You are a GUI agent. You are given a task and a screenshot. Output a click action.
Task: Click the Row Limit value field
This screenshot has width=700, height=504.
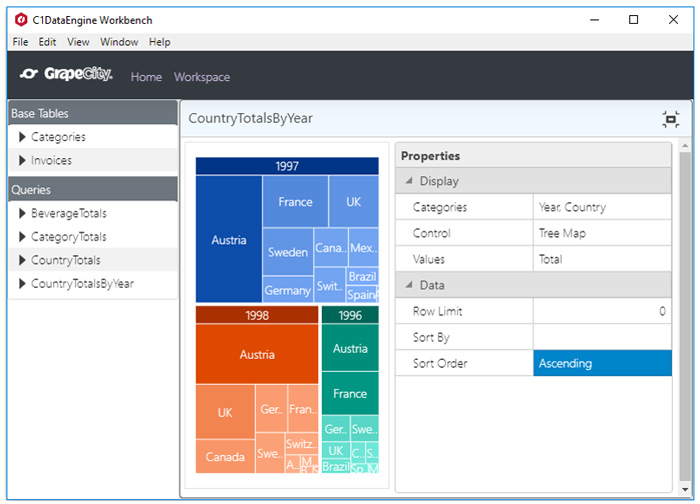click(602, 311)
